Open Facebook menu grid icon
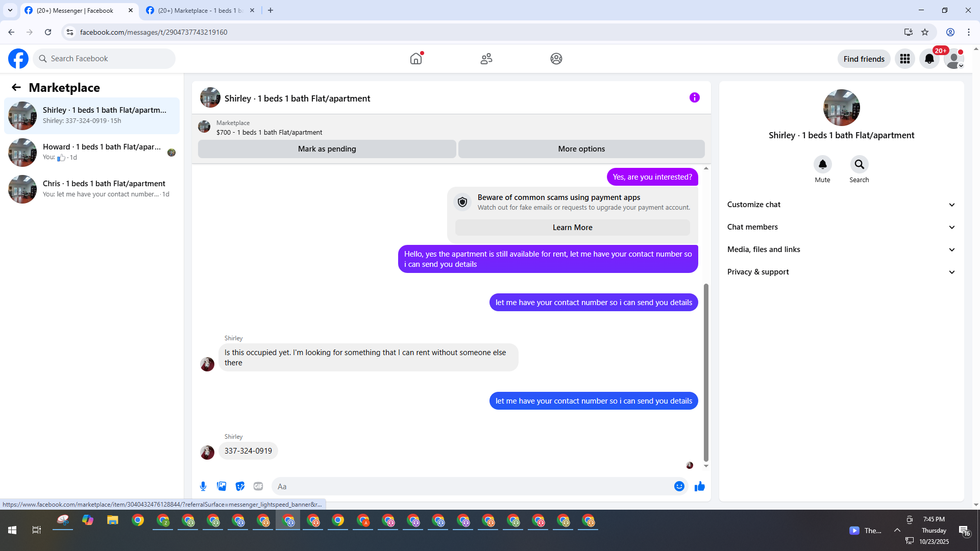This screenshot has width=980, height=551. pos(904,59)
